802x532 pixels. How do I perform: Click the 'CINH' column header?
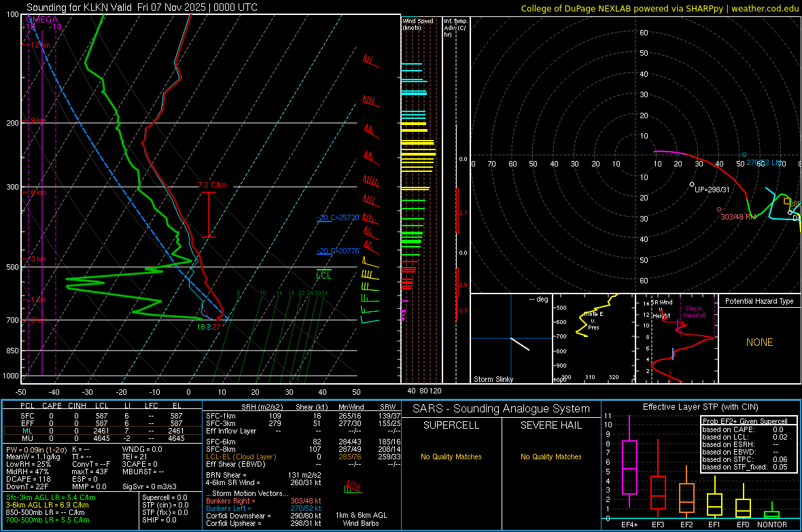click(x=77, y=406)
